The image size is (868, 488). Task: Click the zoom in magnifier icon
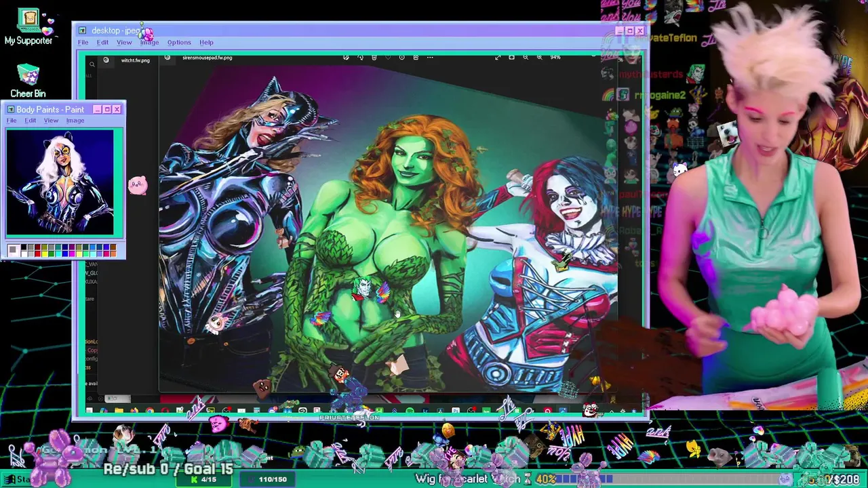point(539,58)
